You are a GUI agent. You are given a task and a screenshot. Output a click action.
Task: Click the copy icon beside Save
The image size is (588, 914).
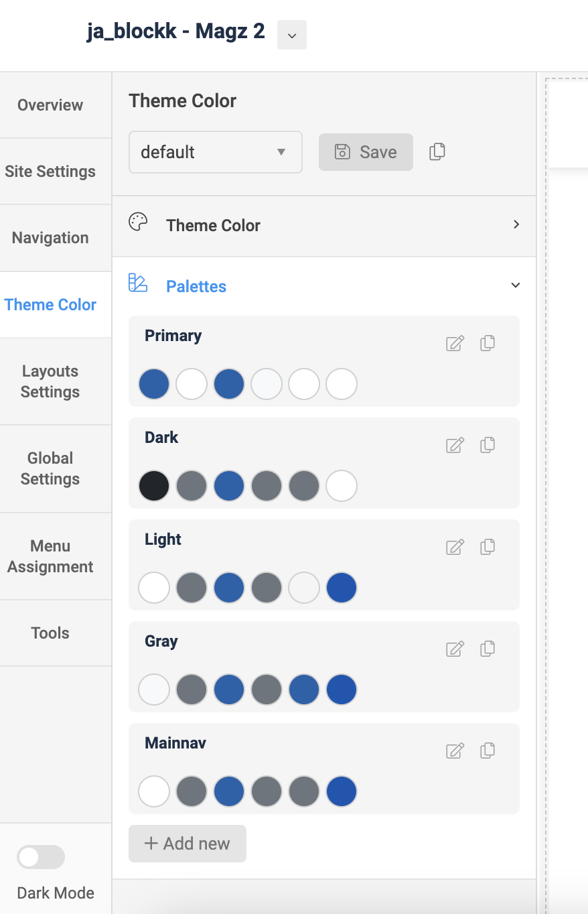(437, 151)
